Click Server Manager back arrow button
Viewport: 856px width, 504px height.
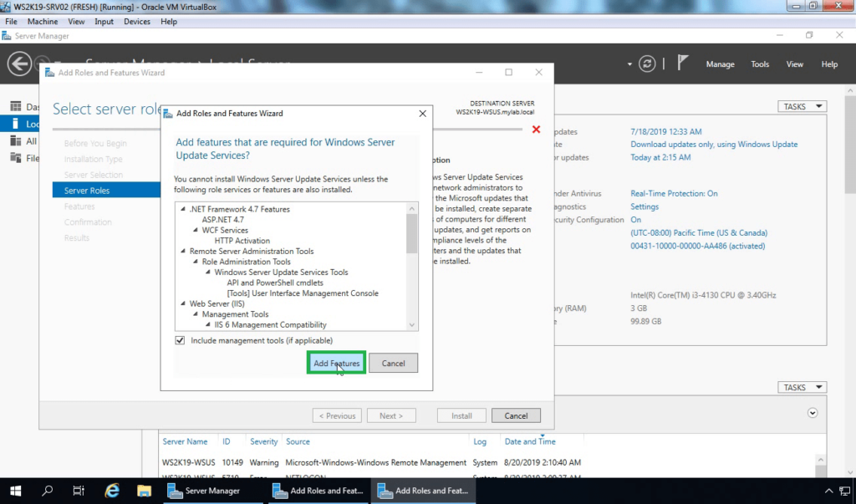[x=19, y=64]
